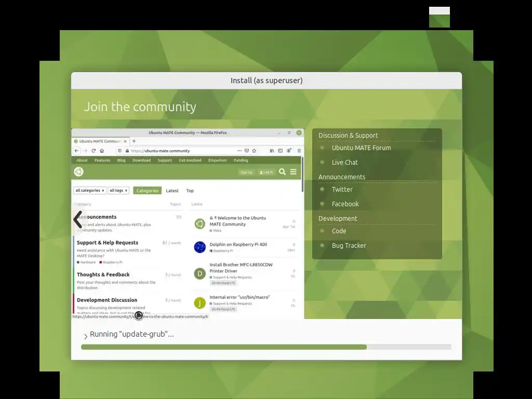Click the Firefox account icon
This screenshot has height=399, width=532.
(x=289, y=151)
